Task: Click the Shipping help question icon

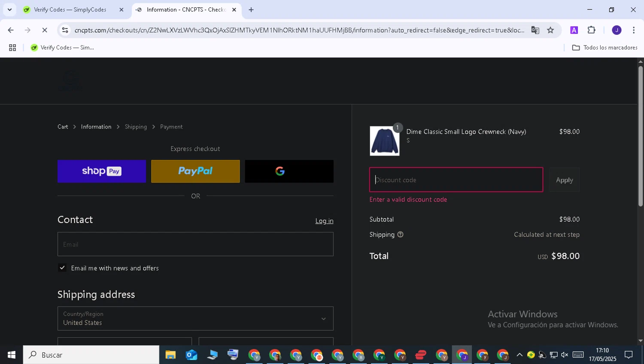Action: coord(400,235)
